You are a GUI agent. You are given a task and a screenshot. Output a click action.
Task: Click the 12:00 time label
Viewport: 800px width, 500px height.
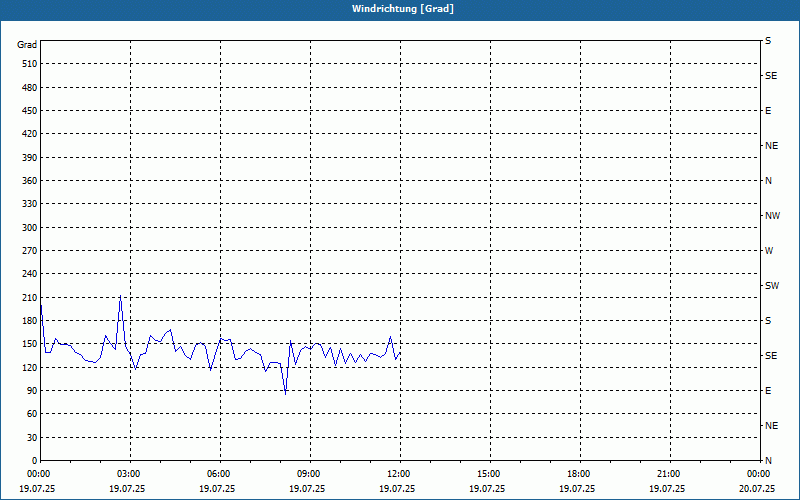pyautogui.click(x=397, y=474)
